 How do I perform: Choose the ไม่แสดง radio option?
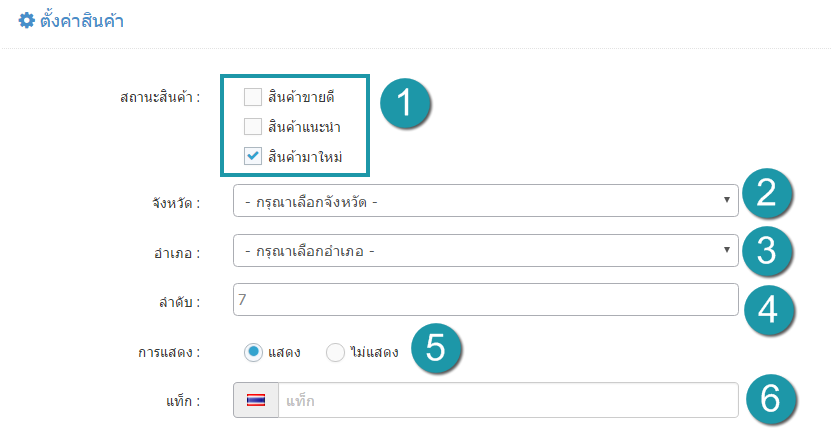[x=335, y=352]
